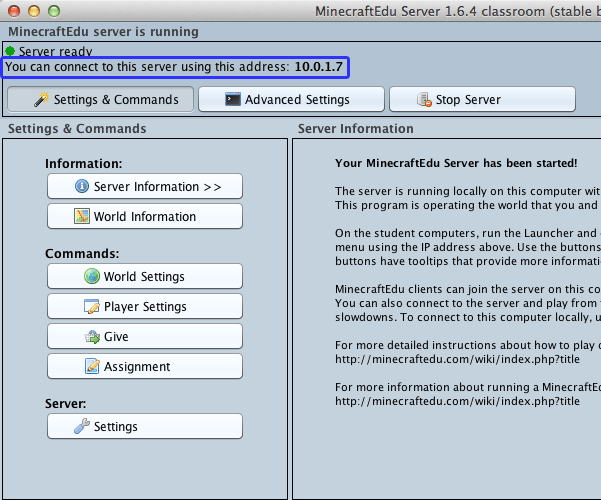Image resolution: width=601 pixels, height=500 pixels.
Task: Click the globe icon on World Settings
Action: [92, 276]
